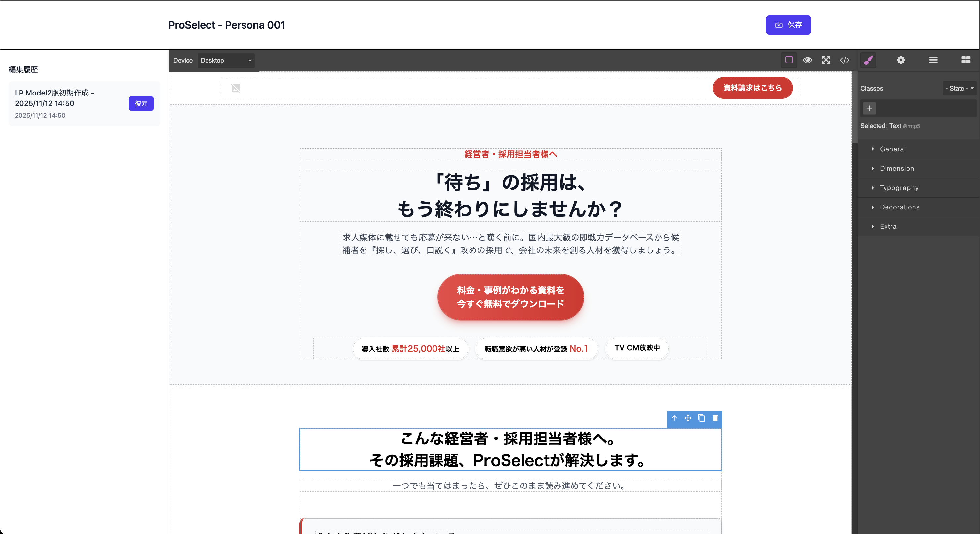Click the 復元 restore button
The width and height of the screenshot is (980, 534).
tap(141, 103)
